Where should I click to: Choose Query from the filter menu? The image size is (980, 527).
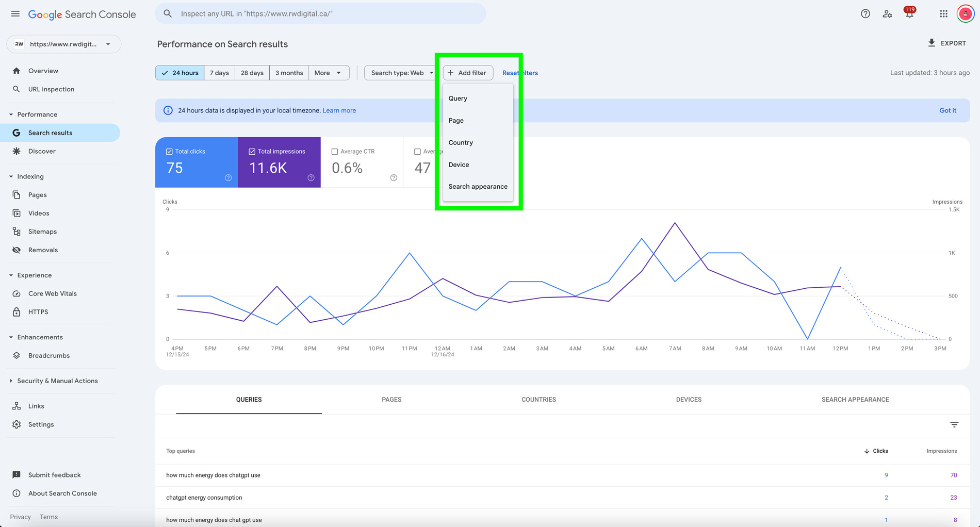click(x=478, y=98)
